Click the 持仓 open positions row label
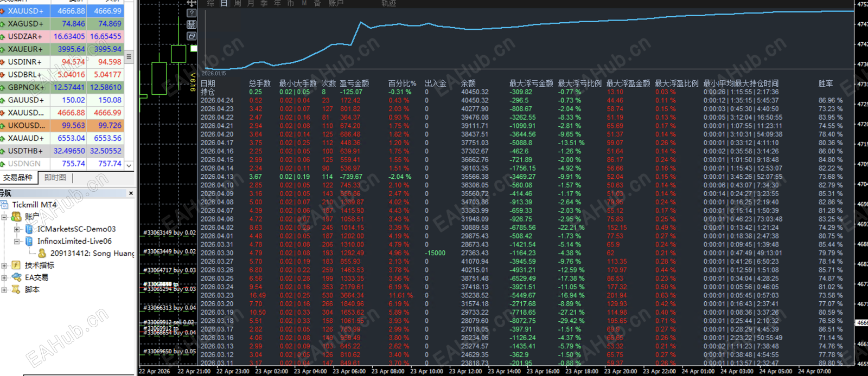The image size is (868, 376). (208, 92)
